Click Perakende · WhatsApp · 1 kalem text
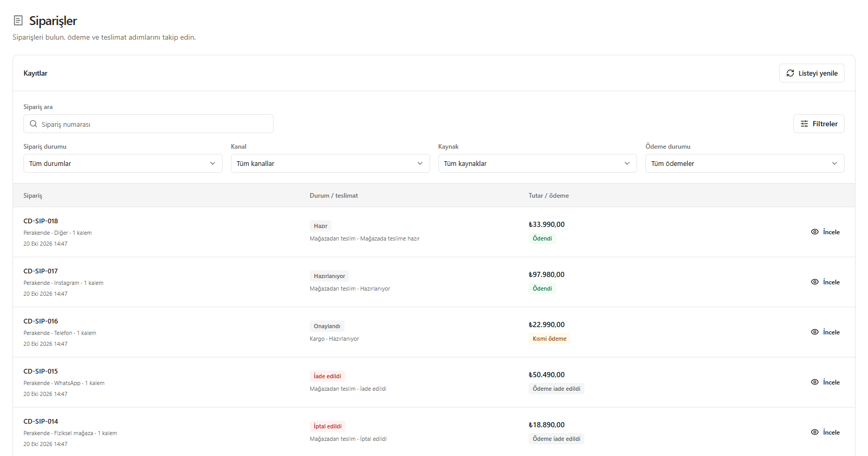Screen dimensions: 868x456 point(64,383)
